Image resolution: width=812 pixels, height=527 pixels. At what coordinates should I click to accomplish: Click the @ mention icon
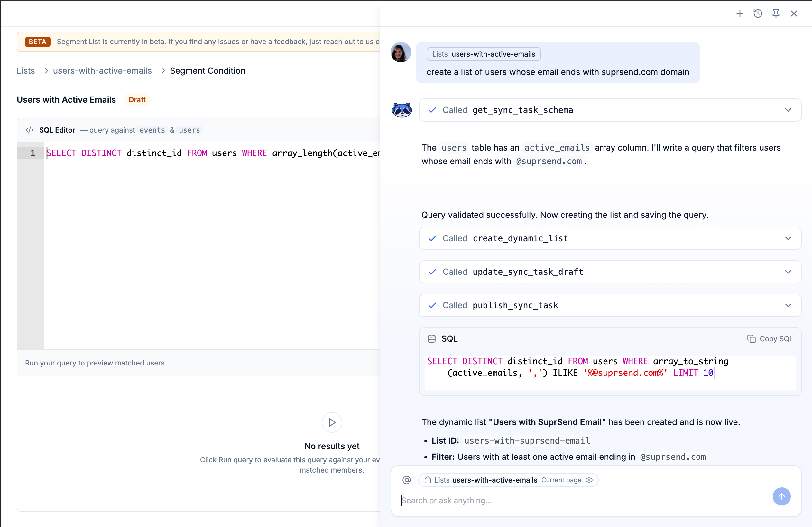tap(406, 480)
